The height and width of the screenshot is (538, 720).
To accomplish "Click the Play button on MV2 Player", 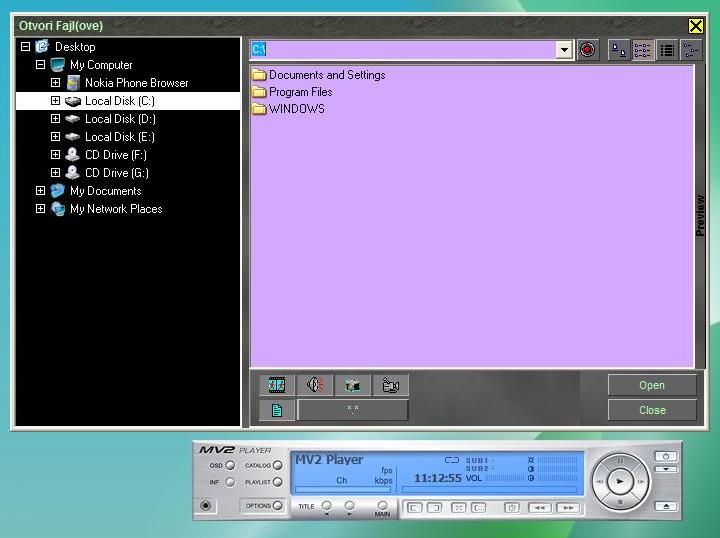I will pos(620,482).
